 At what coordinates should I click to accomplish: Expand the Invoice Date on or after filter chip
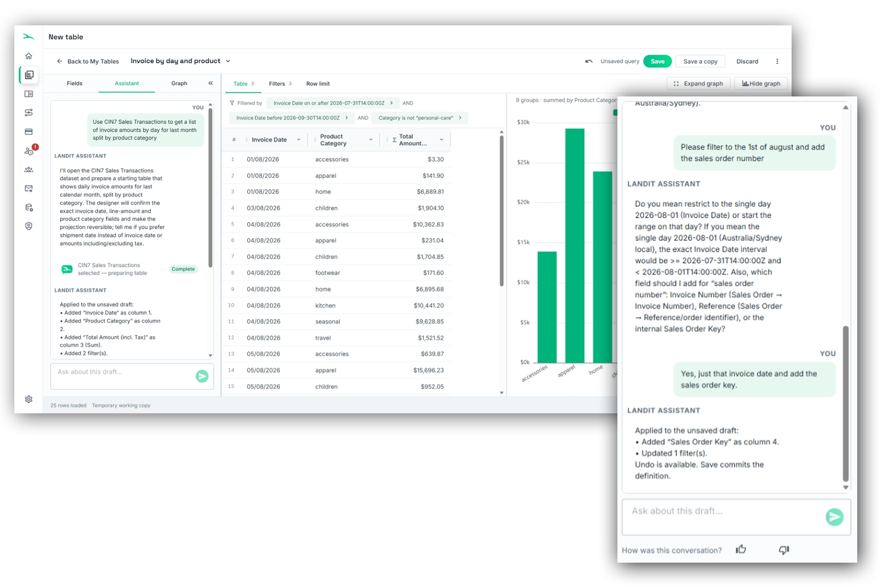pyautogui.click(x=332, y=103)
